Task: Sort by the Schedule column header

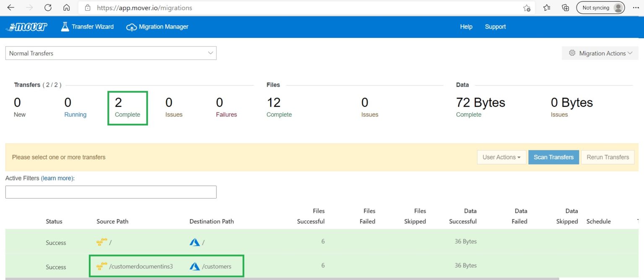Action: 598,221
